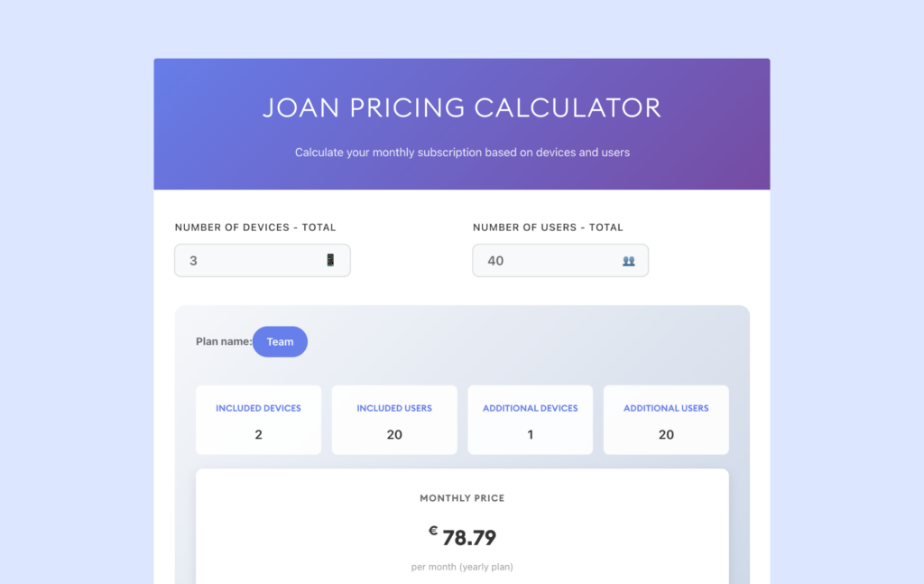Viewport: 924px width, 584px height.
Task: Click the Number of Devices - Total label
Action: click(254, 227)
